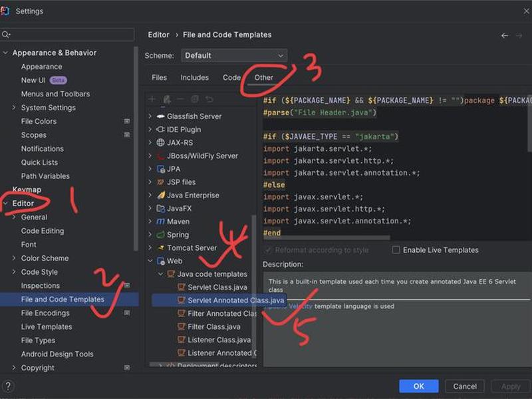Open the Keymap settings page
532x399 pixels.
pos(27,190)
